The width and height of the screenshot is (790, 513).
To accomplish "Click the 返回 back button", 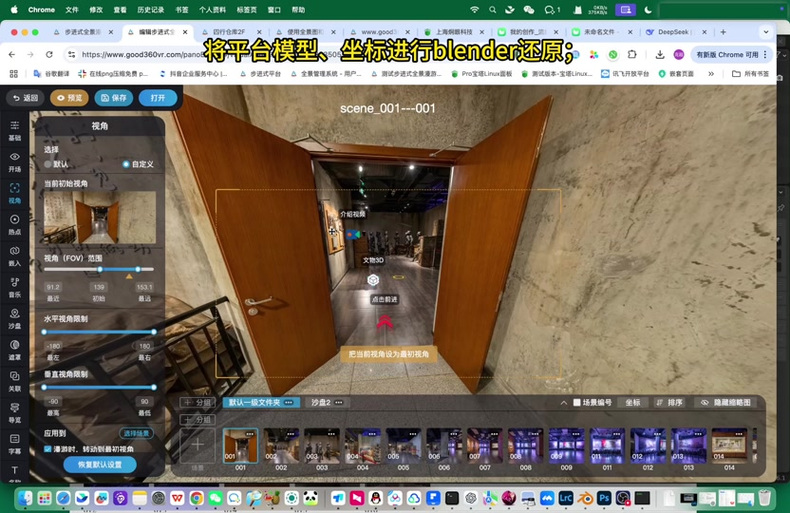I will point(26,98).
